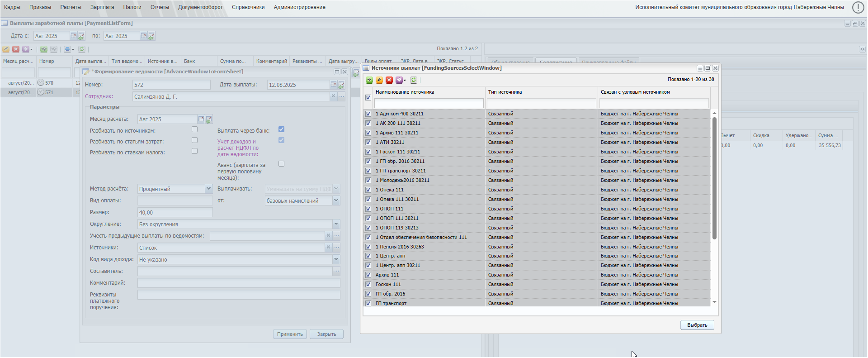
Task: Open Зарплата menu
Action: (102, 7)
